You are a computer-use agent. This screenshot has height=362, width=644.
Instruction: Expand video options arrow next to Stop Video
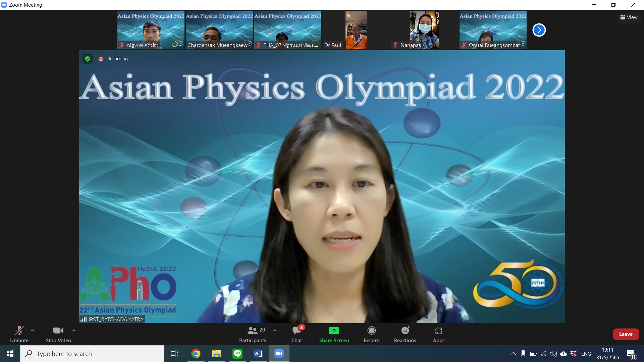click(74, 330)
